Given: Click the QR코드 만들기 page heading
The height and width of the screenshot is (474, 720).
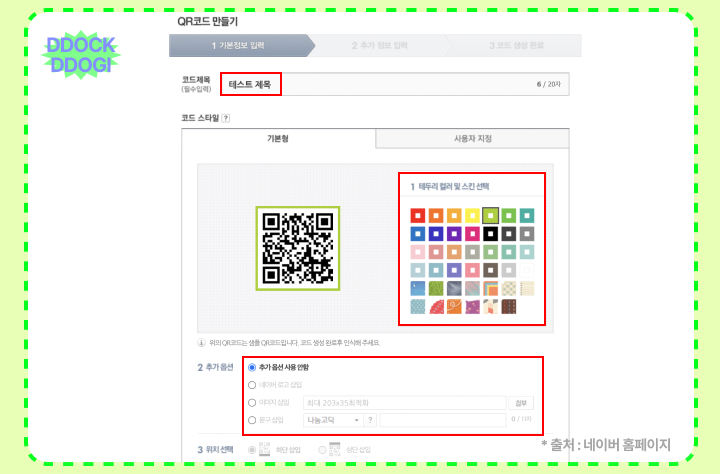Looking at the screenshot, I should [208, 21].
